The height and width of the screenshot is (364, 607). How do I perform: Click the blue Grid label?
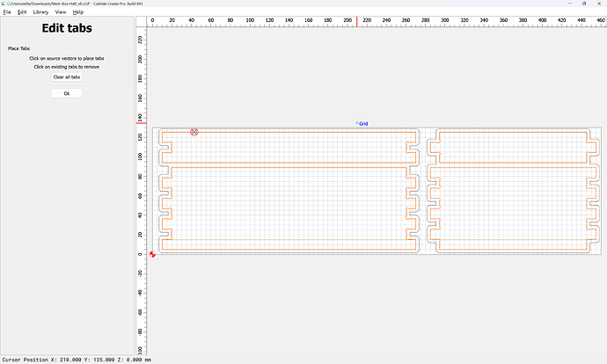click(x=363, y=124)
